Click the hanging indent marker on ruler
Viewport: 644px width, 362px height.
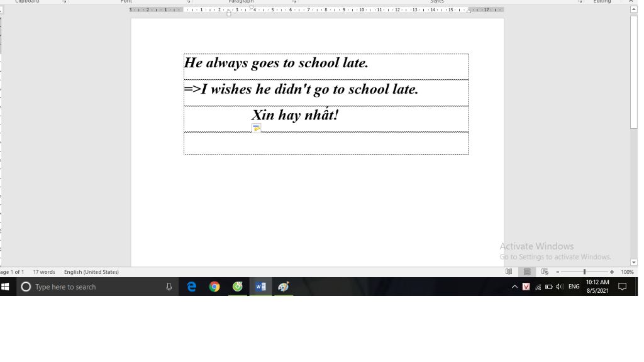pyautogui.click(x=229, y=12)
